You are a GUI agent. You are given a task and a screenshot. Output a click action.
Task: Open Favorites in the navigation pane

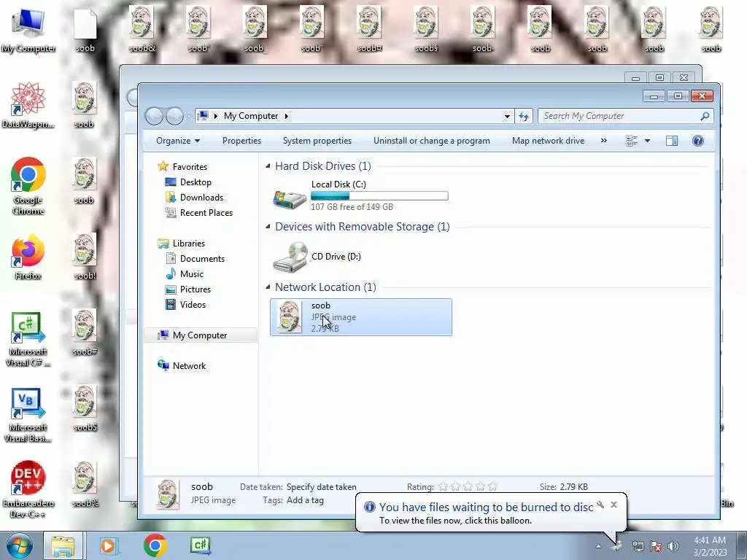(190, 167)
